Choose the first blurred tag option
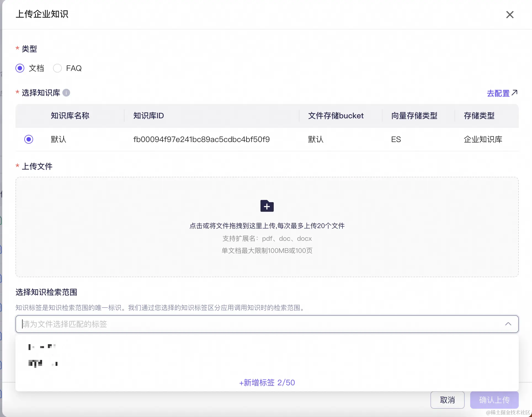 point(42,347)
